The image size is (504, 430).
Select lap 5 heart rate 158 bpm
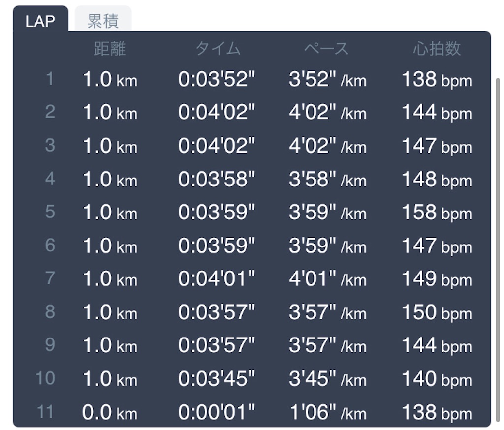pos(437,213)
